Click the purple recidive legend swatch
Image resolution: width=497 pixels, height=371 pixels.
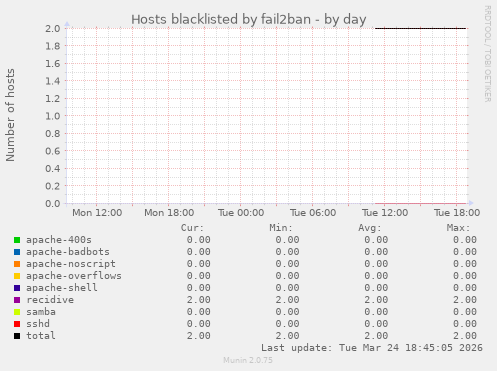pos(17,300)
